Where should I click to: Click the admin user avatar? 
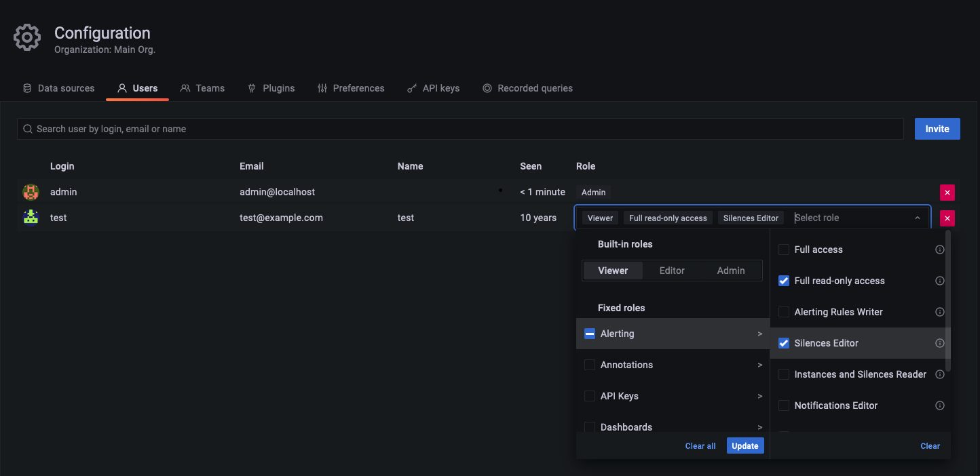click(x=31, y=192)
